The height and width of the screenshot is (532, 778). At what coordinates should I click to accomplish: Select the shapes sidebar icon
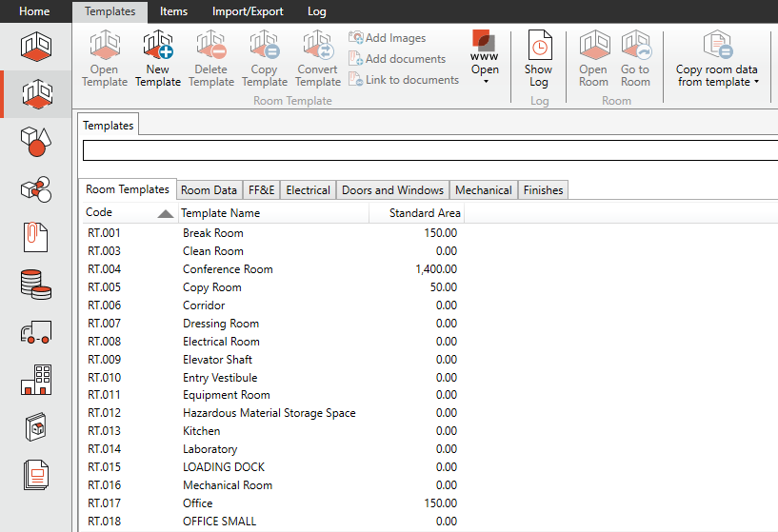click(x=35, y=142)
